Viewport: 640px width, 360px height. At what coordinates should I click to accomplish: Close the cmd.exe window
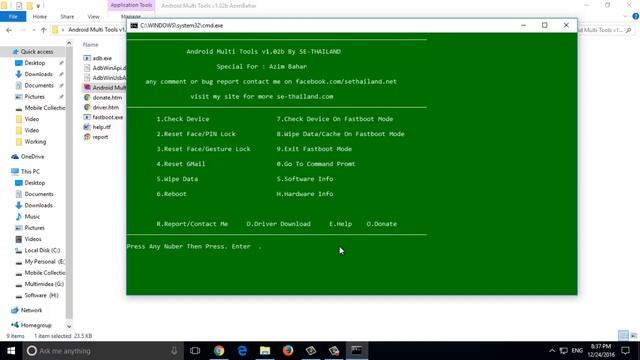point(566,25)
